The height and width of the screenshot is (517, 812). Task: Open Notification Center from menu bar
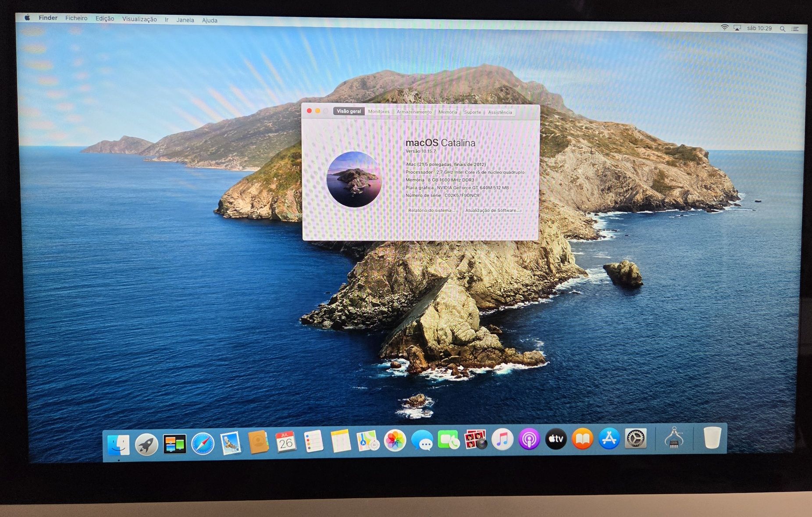pyautogui.click(x=795, y=29)
